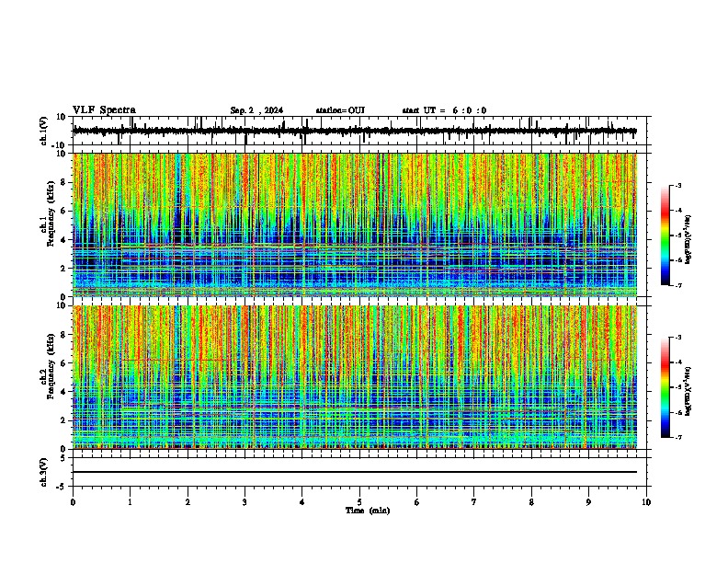Click the 4 kHz tick label of ch.1 spectrogram
The width and height of the screenshot is (728, 563).
pyautogui.click(x=64, y=240)
